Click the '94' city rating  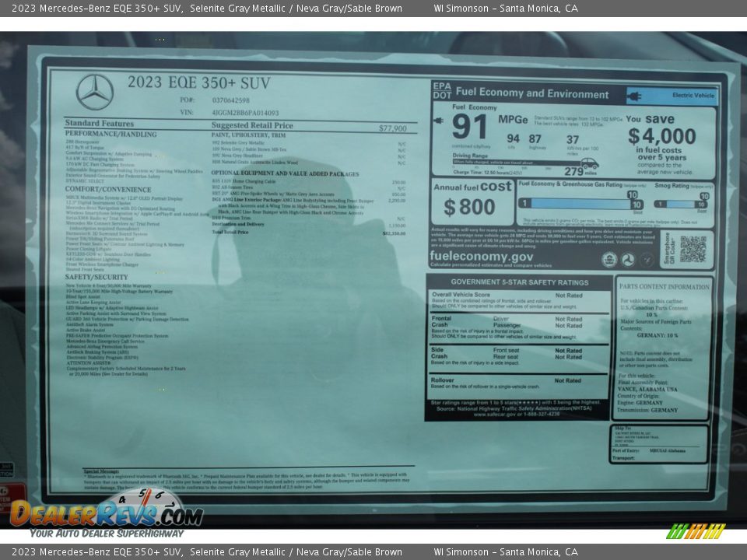coord(513,138)
